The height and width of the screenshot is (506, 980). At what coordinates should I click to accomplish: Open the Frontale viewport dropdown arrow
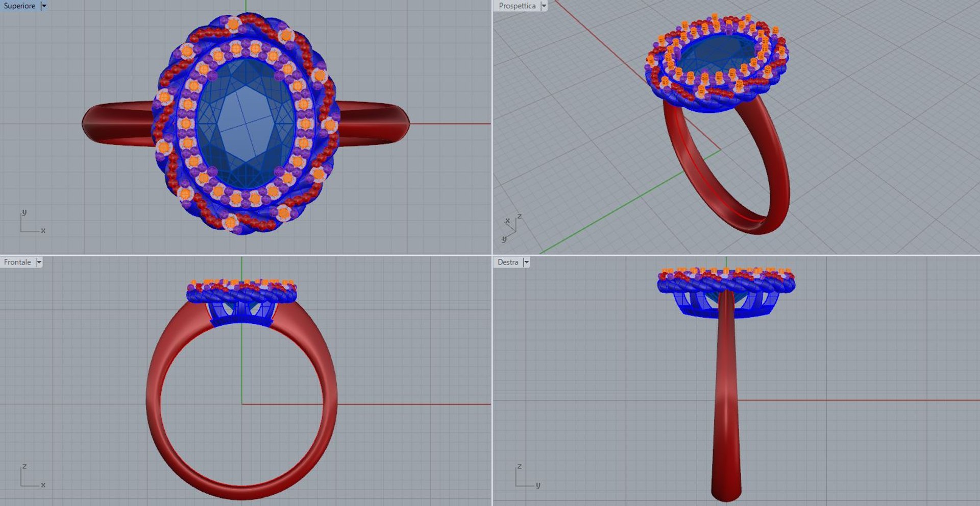coord(39,262)
